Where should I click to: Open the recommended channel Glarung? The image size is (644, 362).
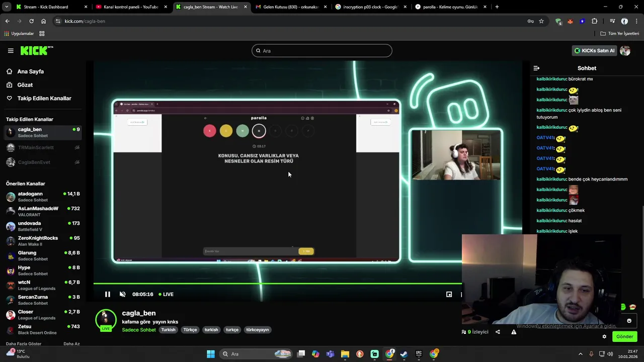click(x=42, y=255)
